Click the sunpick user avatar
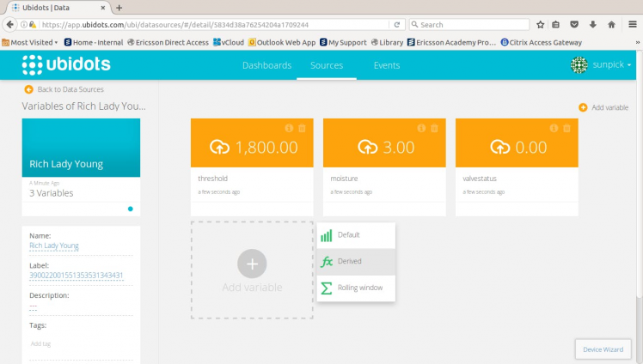This screenshot has width=643, height=364. pos(579,64)
